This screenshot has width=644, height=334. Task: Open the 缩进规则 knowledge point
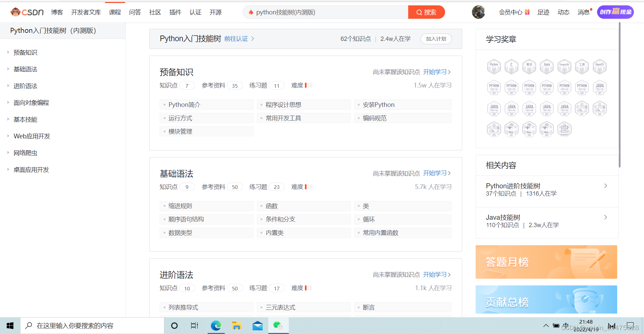point(207,206)
